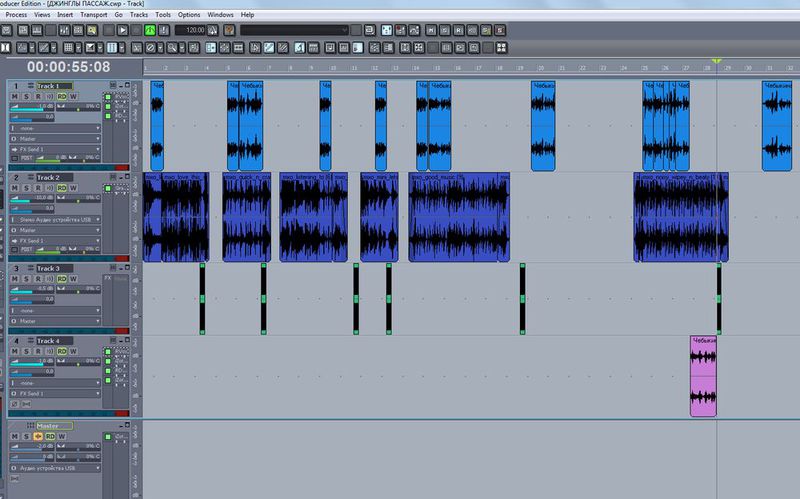Toggle input echo on Track 4
The height and width of the screenshot is (499, 800).
pyautogui.click(x=49, y=351)
